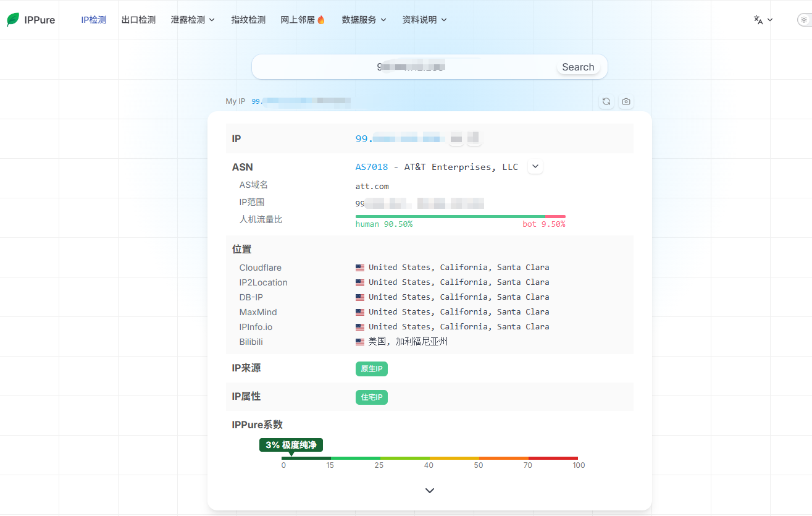Expand the ASN details chevron
Image resolution: width=812 pixels, height=516 pixels.
pos(535,167)
